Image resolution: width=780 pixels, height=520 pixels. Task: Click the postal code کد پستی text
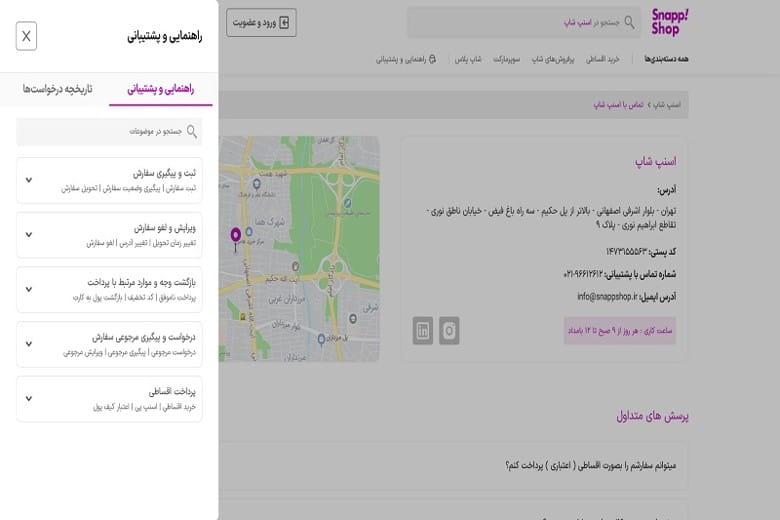coord(641,252)
